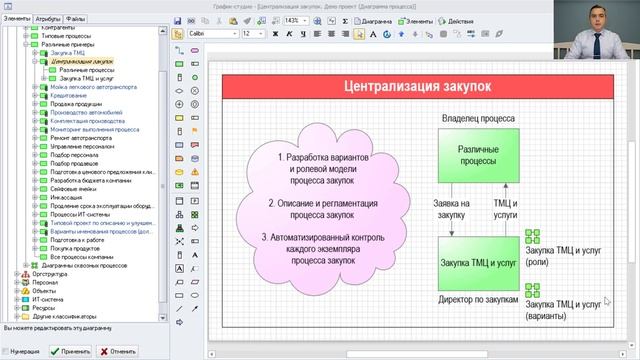This screenshot has height=360, width=640.
Task: Open the Диаграмма menu
Action: pyautogui.click(x=373, y=21)
